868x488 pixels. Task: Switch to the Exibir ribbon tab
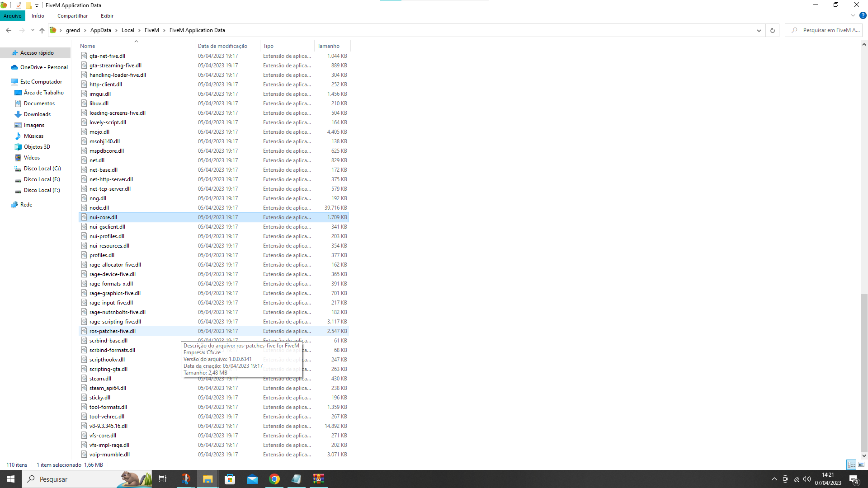click(107, 16)
